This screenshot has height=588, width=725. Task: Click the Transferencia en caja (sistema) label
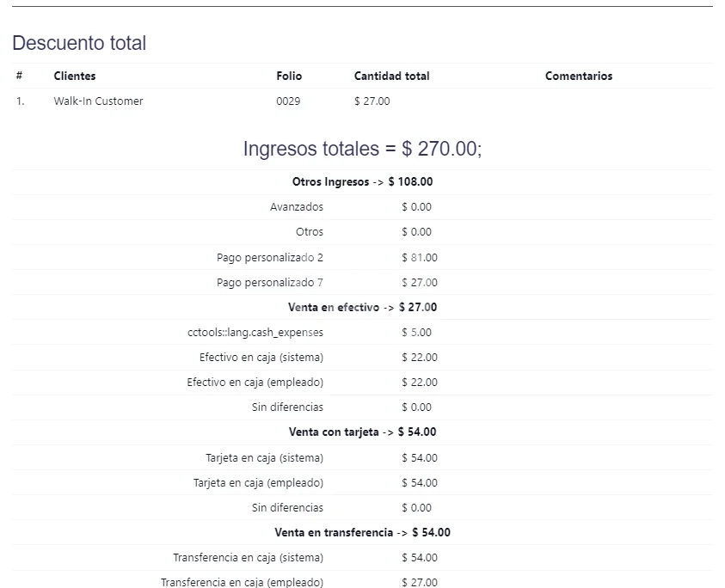tap(249, 557)
